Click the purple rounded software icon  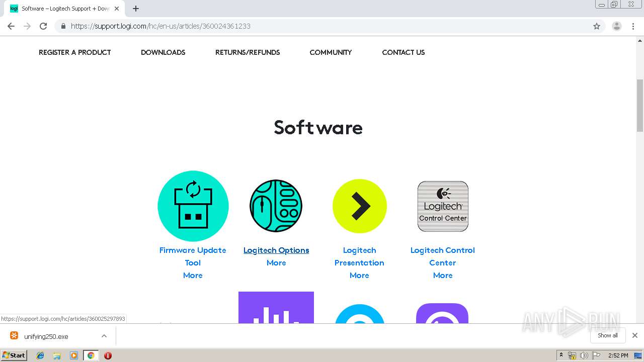(x=442, y=313)
